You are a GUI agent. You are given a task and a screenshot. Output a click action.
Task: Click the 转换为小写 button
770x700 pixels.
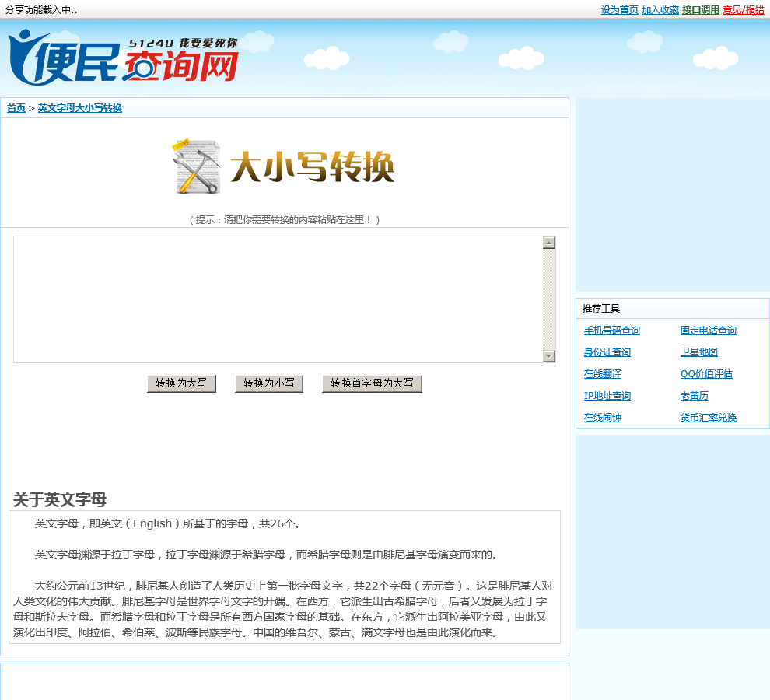coord(268,383)
